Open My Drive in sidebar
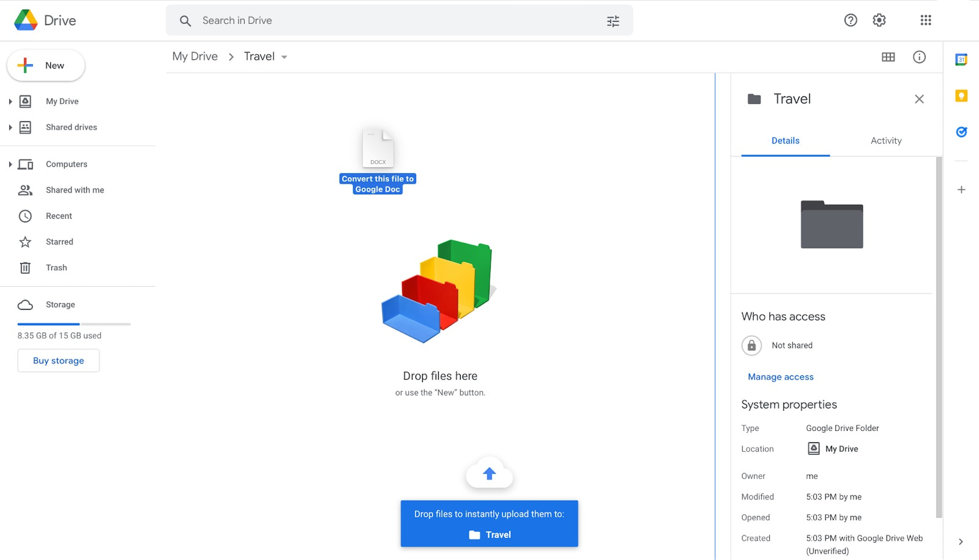The width and height of the screenshot is (979, 560). point(62,101)
